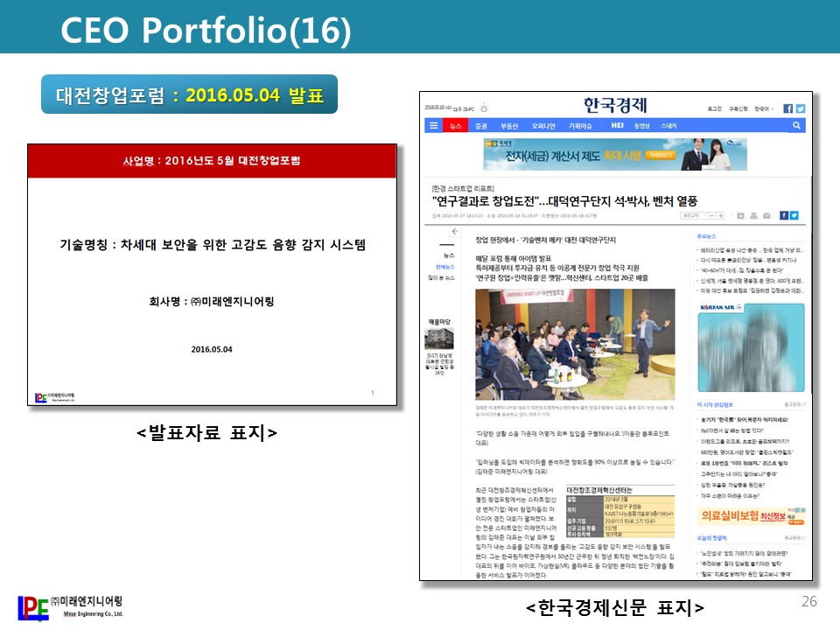Click the 자세히보기 button on the tax banner
The height and width of the screenshot is (630, 840).
pos(660,156)
